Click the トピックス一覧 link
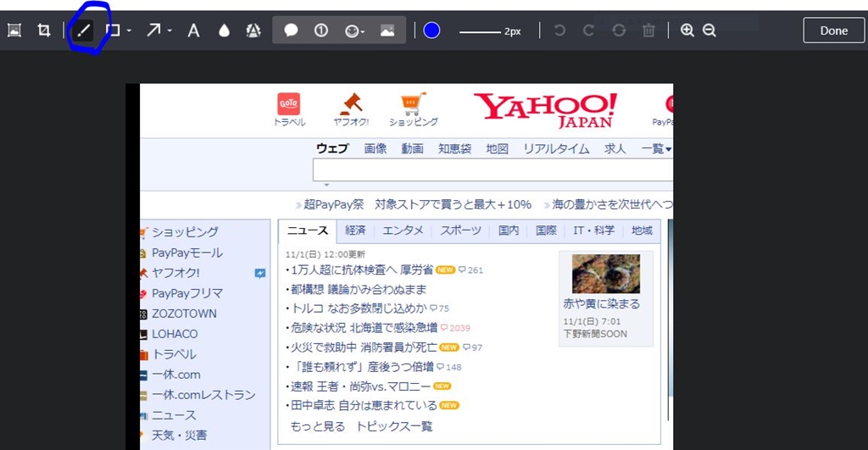 coord(394,426)
